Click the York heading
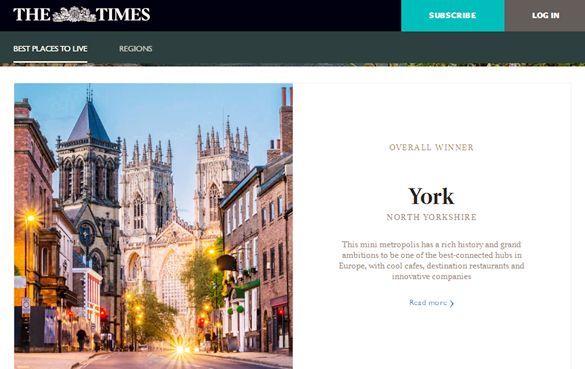Image resolution: width=585 pixels, height=369 pixels. click(431, 196)
